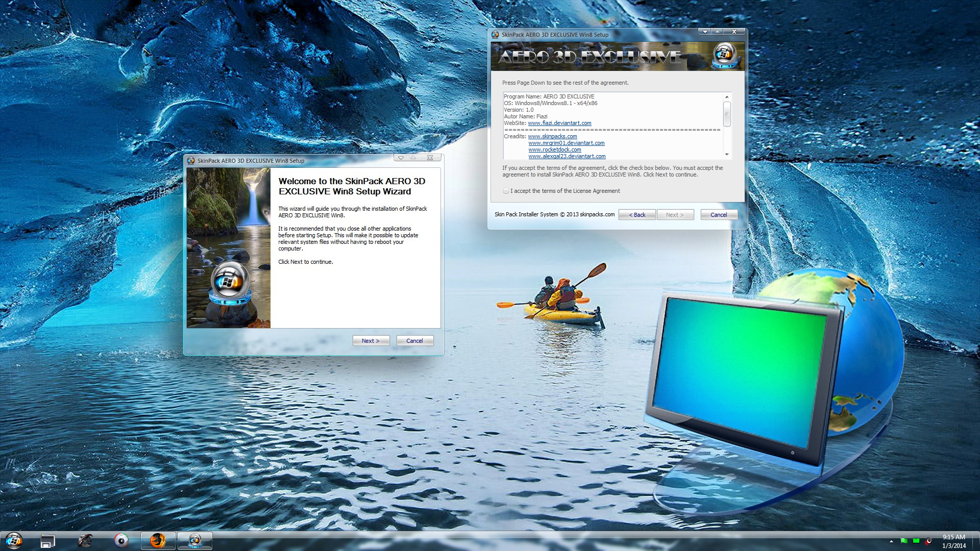Close the Welcome setup wizard window

[430, 158]
